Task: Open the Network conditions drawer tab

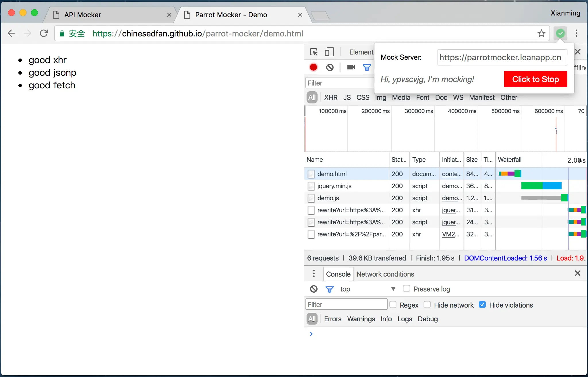Action: pos(385,274)
